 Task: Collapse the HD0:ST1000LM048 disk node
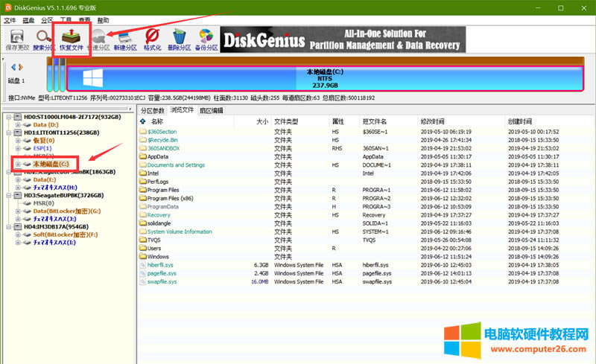coord(8,117)
